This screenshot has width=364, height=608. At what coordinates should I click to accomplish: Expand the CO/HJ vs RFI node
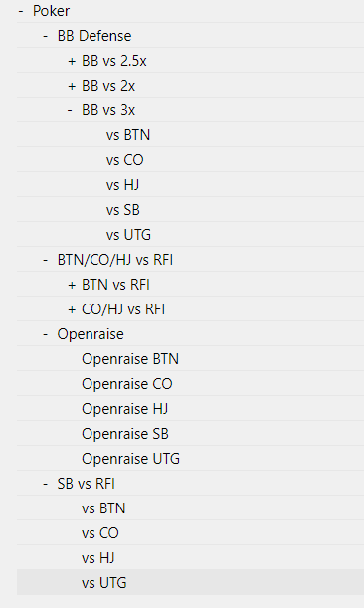click(x=72, y=309)
